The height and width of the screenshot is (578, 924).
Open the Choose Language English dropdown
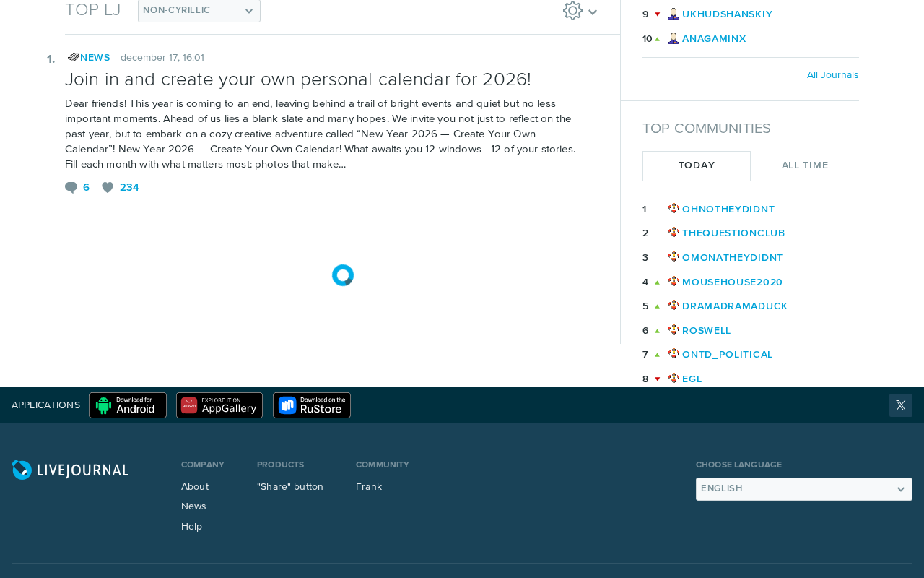coord(804,489)
